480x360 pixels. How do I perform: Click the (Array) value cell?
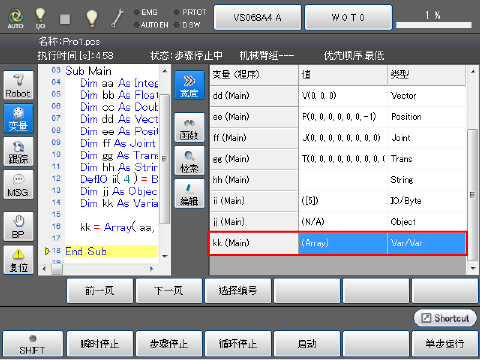(x=343, y=243)
